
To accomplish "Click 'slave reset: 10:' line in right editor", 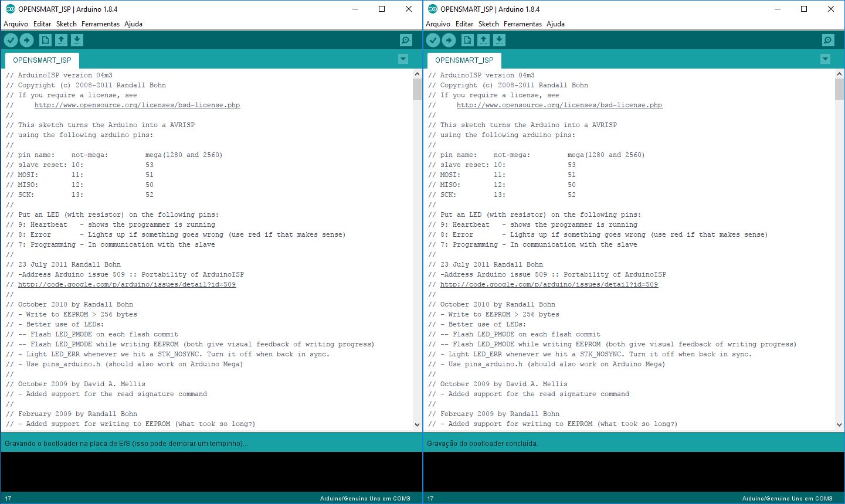I will [x=502, y=165].
